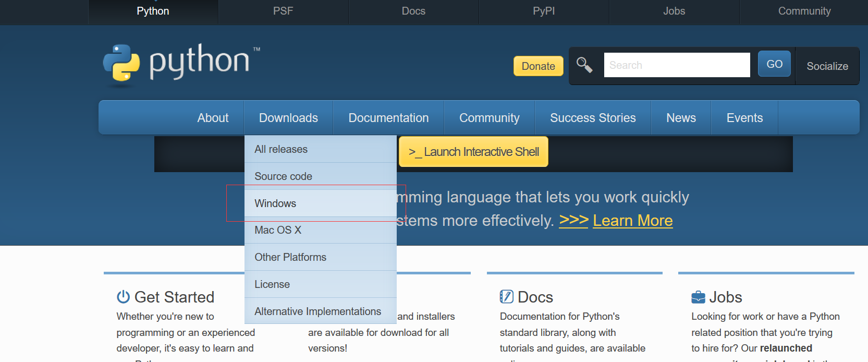Click the magnifying glass search icon

tap(584, 65)
